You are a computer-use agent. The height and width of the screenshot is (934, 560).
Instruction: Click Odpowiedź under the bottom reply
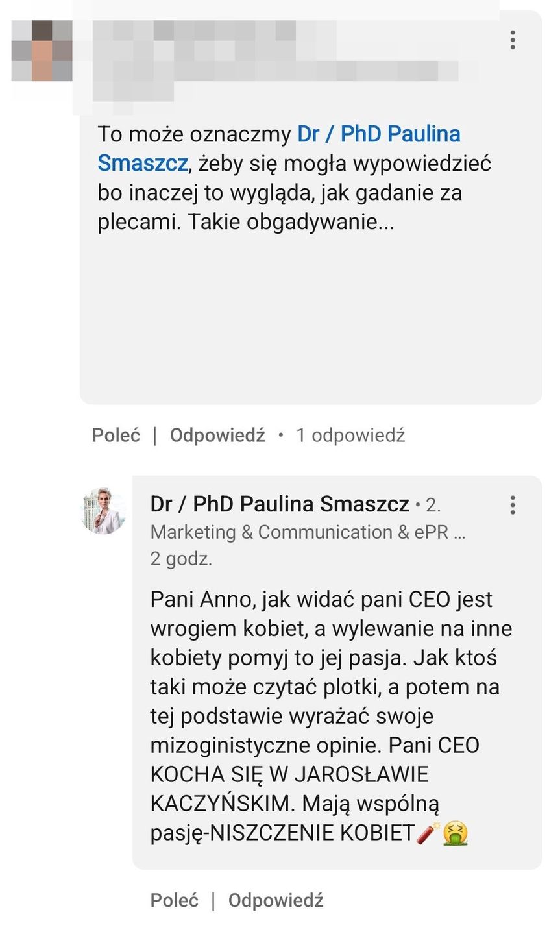tap(276, 900)
